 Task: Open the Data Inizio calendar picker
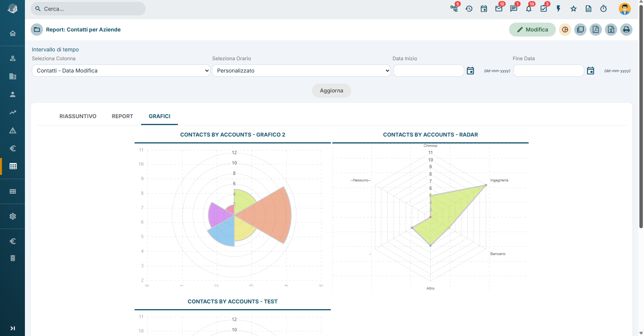click(470, 71)
